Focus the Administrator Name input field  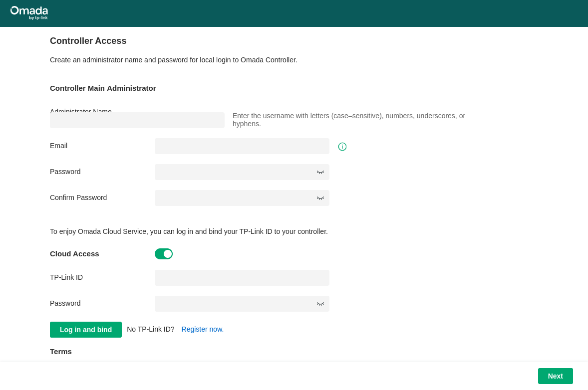(x=137, y=120)
